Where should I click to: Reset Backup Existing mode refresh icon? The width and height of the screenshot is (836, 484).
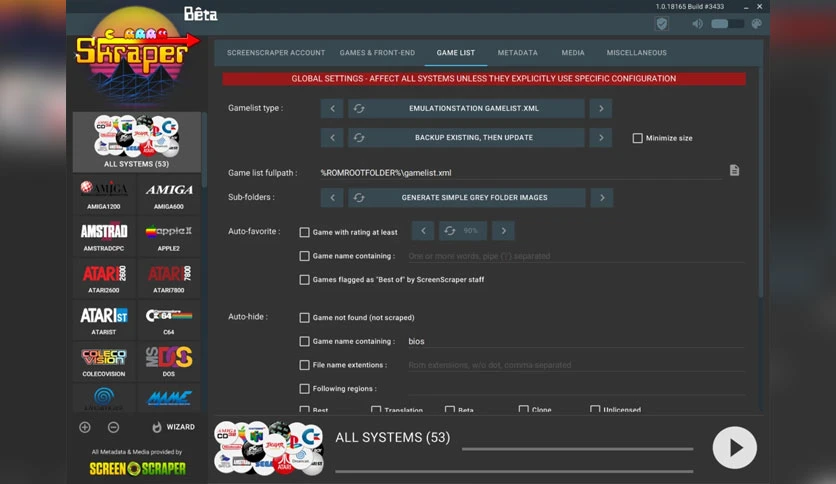pyautogui.click(x=359, y=138)
